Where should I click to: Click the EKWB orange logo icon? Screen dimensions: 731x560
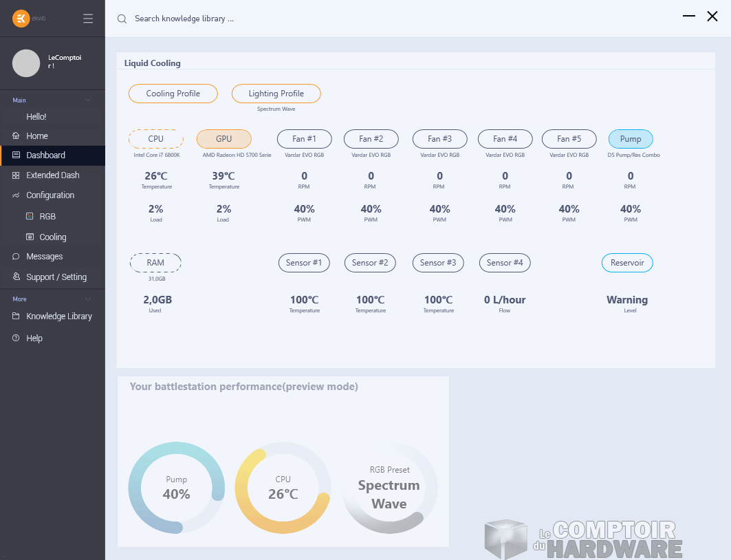pos(21,19)
